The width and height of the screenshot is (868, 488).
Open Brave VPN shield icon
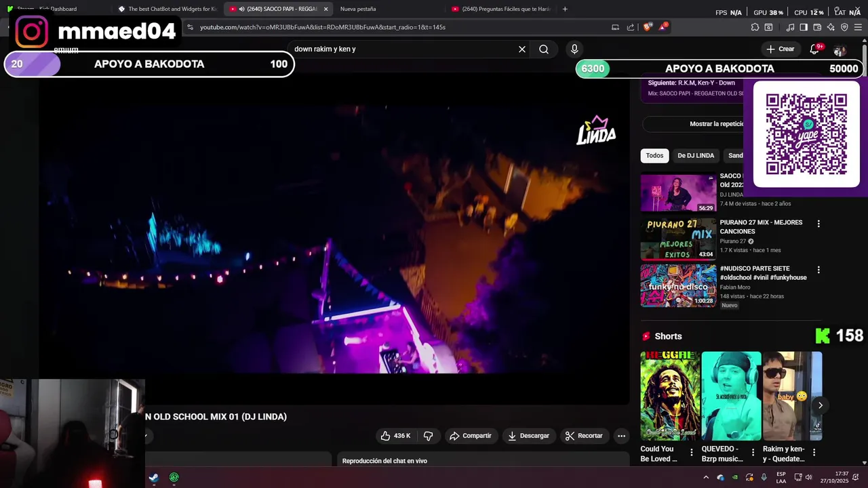844,27
